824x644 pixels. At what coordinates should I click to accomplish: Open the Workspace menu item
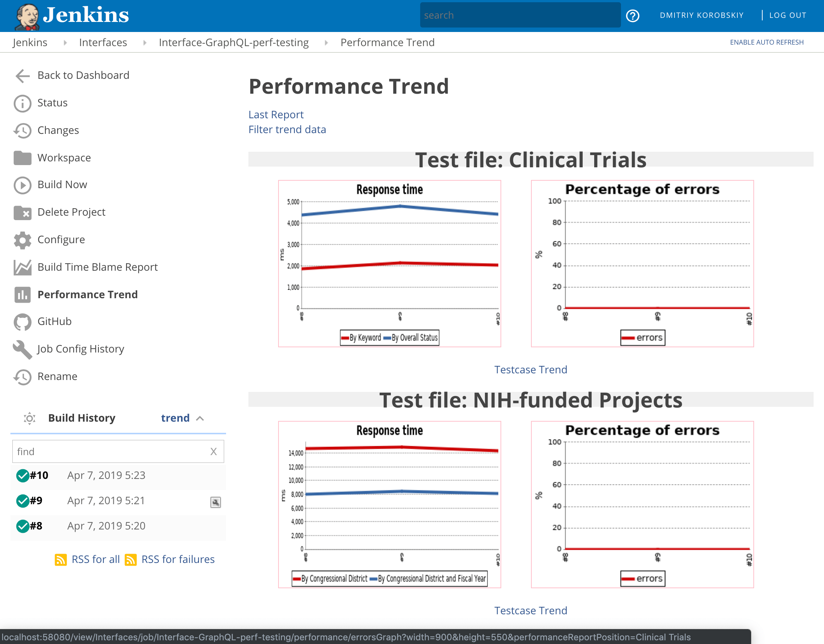pos(64,158)
